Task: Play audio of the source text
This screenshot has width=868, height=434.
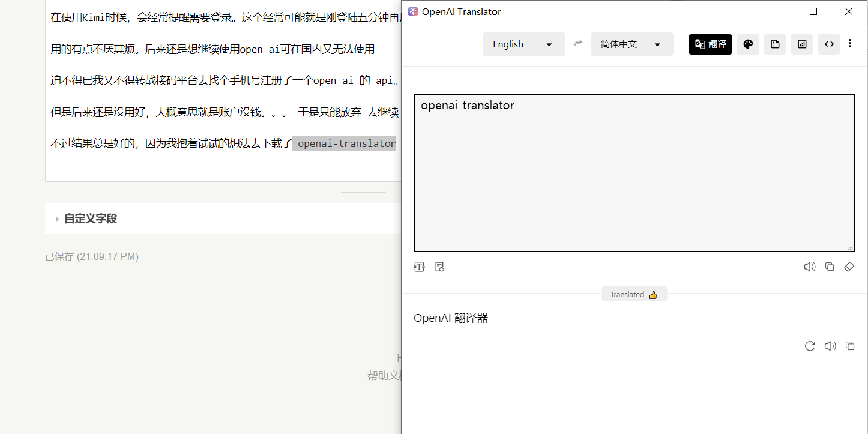Action: tap(810, 267)
